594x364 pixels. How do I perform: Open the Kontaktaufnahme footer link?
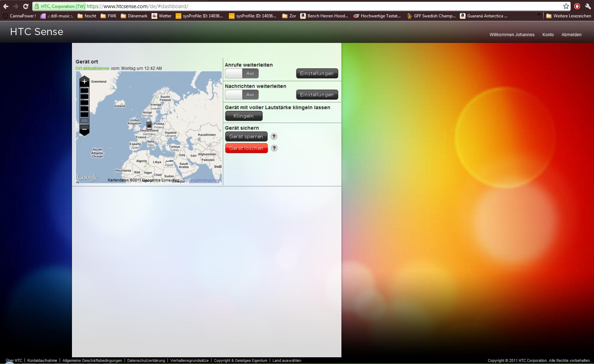tap(42, 360)
